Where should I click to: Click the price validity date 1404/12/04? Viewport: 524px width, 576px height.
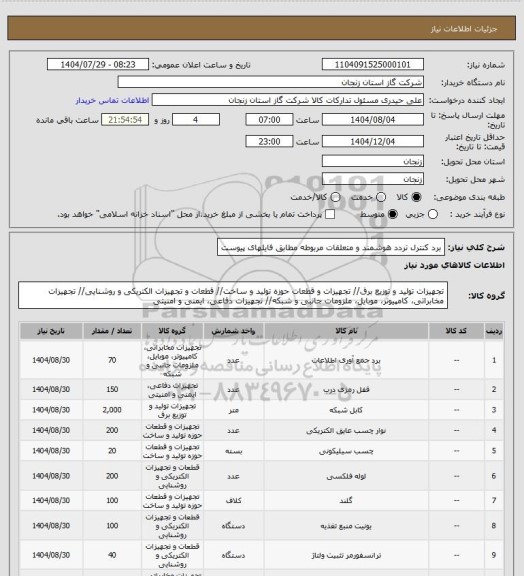(x=373, y=141)
